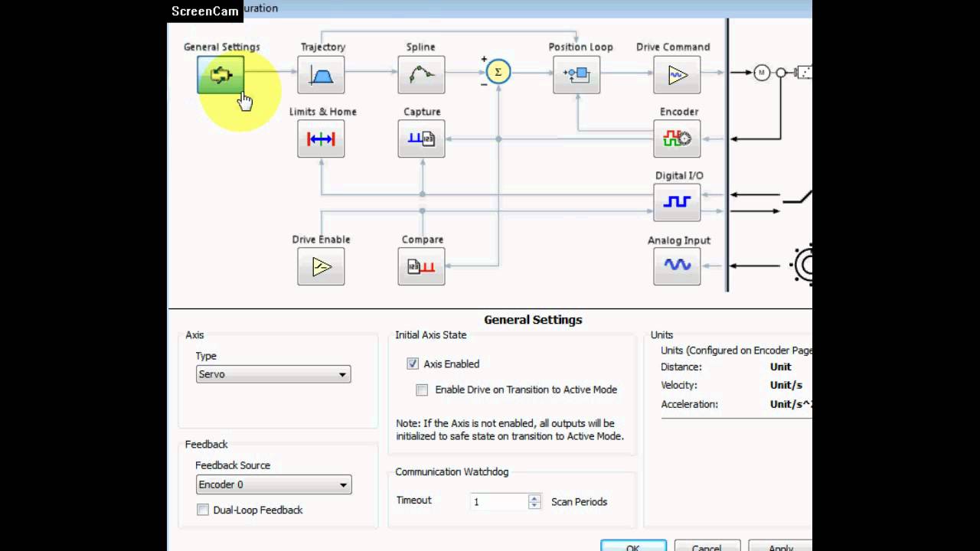Click the General Settings section heading
980x551 pixels.
(533, 320)
